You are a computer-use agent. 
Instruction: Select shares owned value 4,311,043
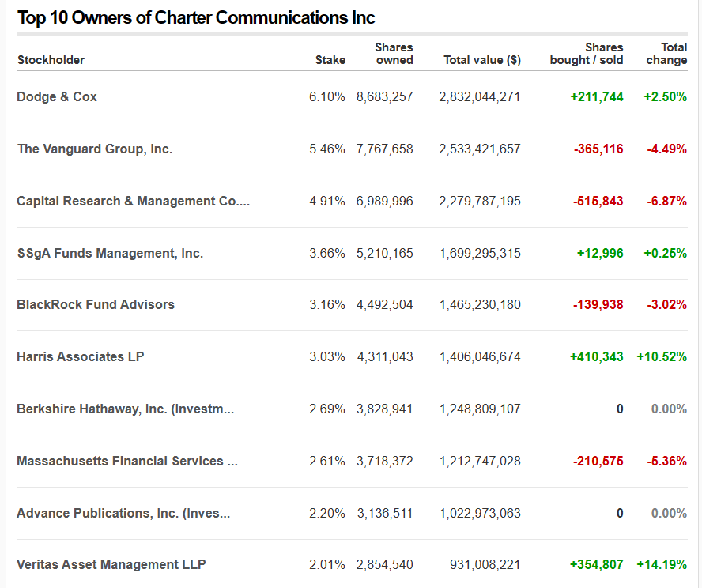(x=385, y=356)
